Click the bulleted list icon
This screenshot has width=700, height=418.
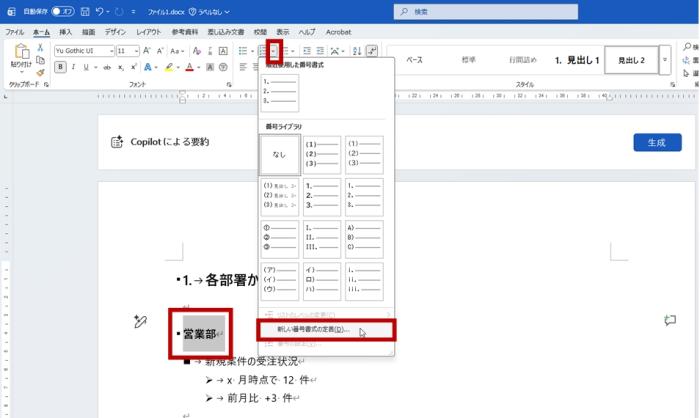pos(244,50)
